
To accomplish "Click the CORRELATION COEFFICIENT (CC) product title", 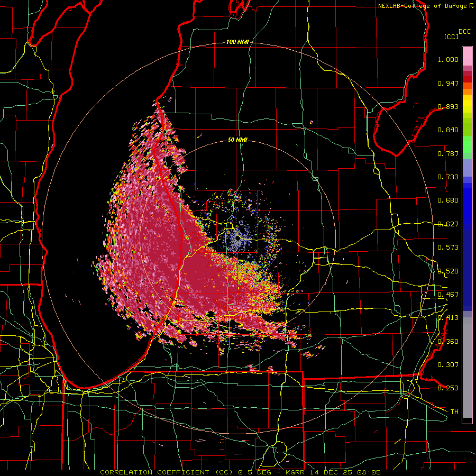I will pos(167,472).
